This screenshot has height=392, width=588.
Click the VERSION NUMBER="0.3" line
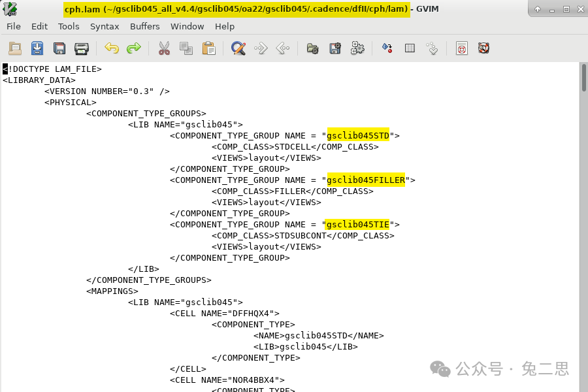pos(107,91)
